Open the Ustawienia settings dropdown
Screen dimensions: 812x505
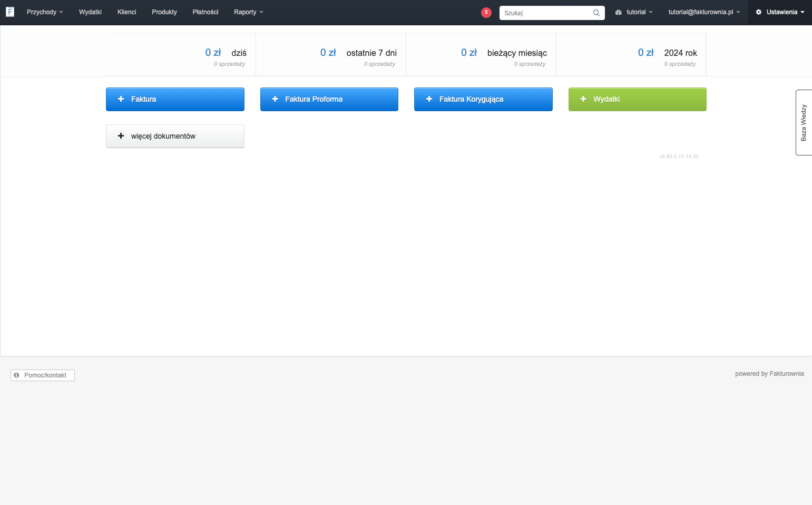780,12
